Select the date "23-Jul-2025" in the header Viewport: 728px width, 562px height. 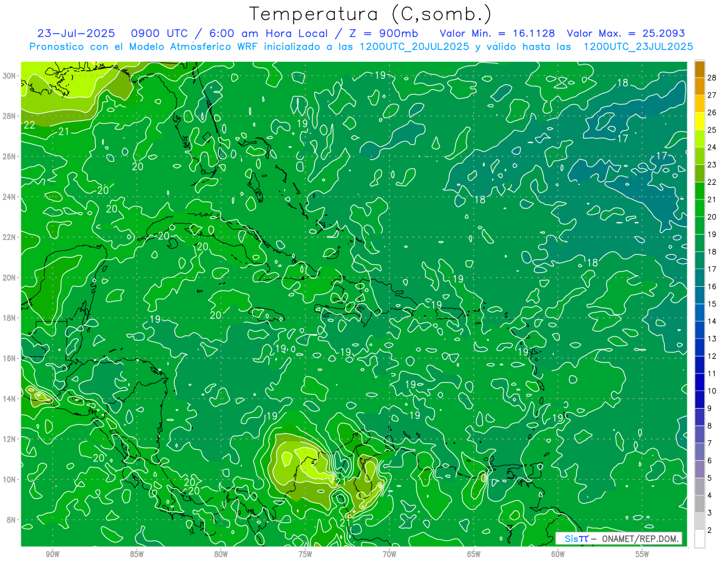76,33
